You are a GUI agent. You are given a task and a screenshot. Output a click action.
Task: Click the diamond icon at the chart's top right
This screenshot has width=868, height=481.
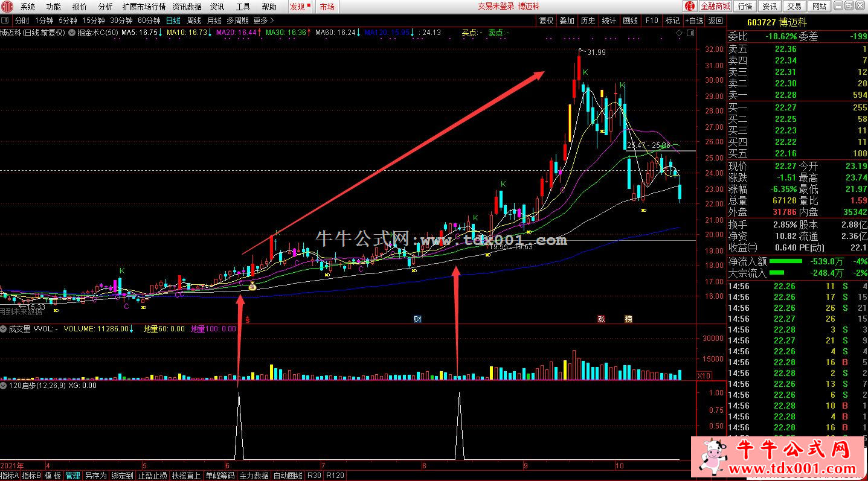click(680, 33)
